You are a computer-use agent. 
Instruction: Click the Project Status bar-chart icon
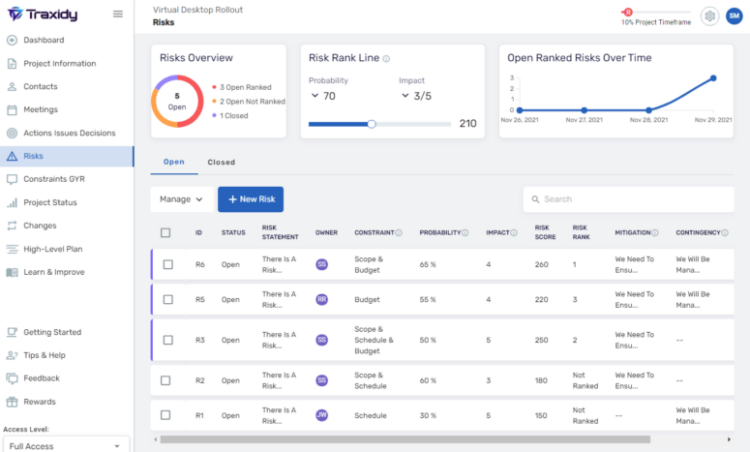coord(12,203)
